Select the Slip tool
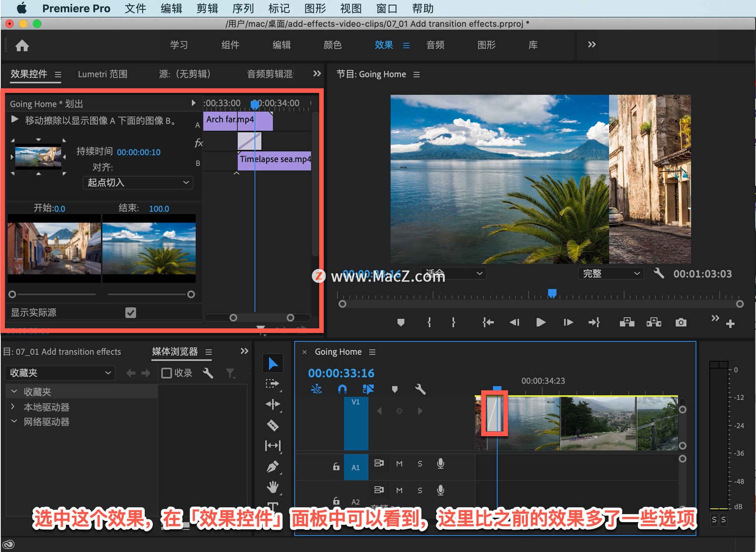Screen dimensions: 756x552 pyautogui.click(x=272, y=446)
